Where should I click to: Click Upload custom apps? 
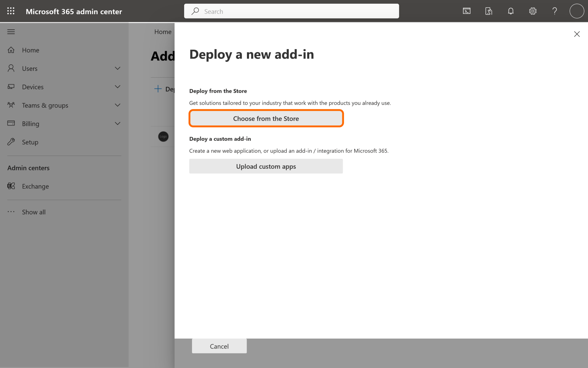pos(266,166)
